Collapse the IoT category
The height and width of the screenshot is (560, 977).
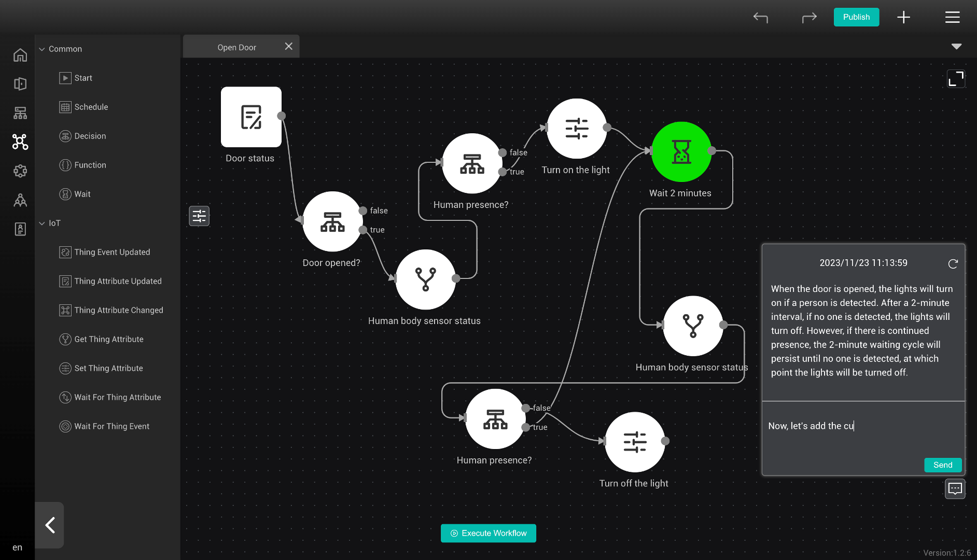coord(42,223)
